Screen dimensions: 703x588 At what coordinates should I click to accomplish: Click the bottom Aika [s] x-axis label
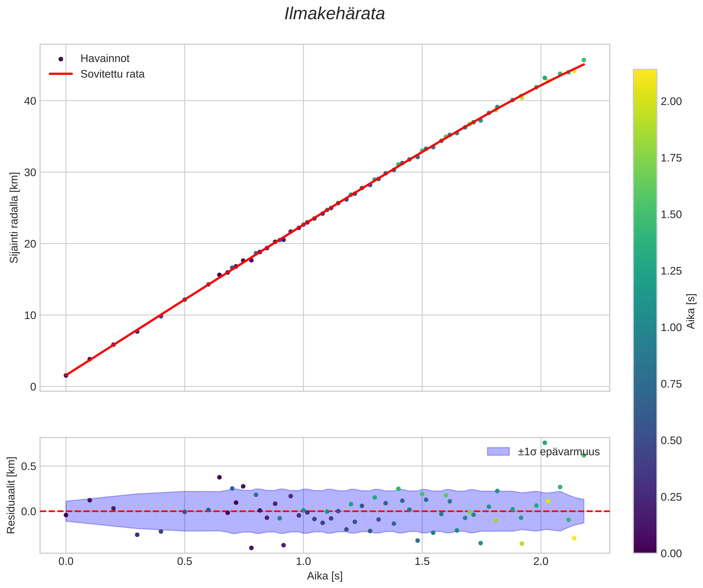coord(325,576)
